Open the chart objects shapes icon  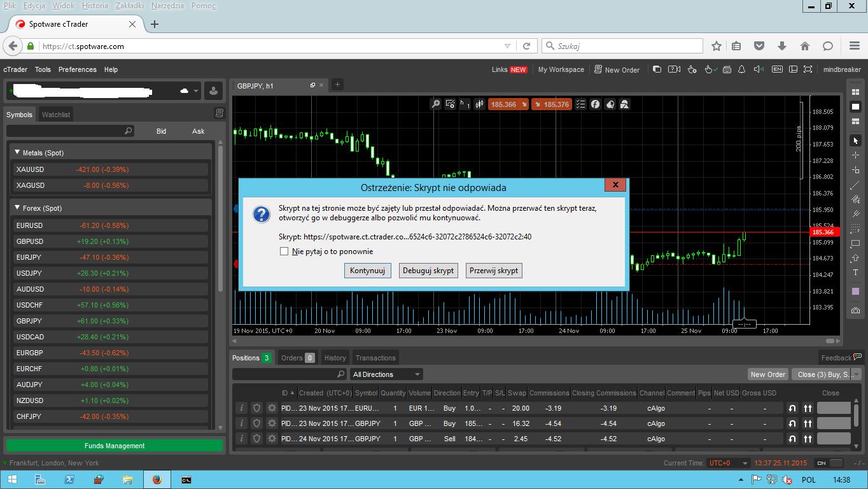(x=624, y=104)
